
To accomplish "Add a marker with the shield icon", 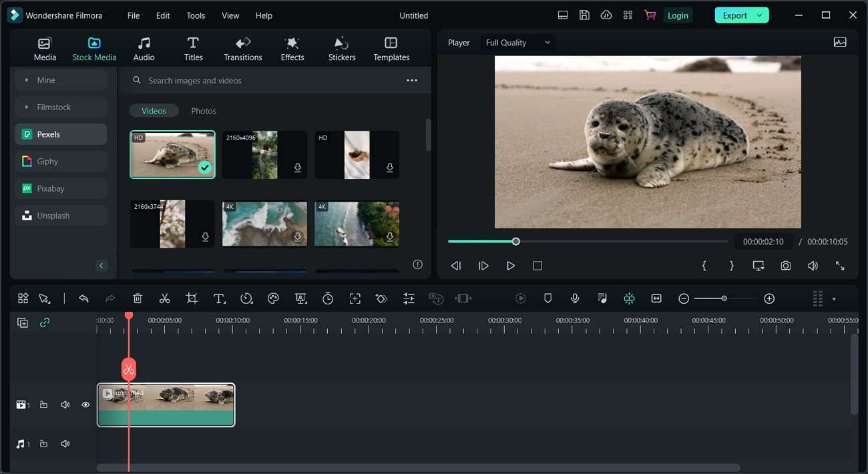I will [x=548, y=298].
